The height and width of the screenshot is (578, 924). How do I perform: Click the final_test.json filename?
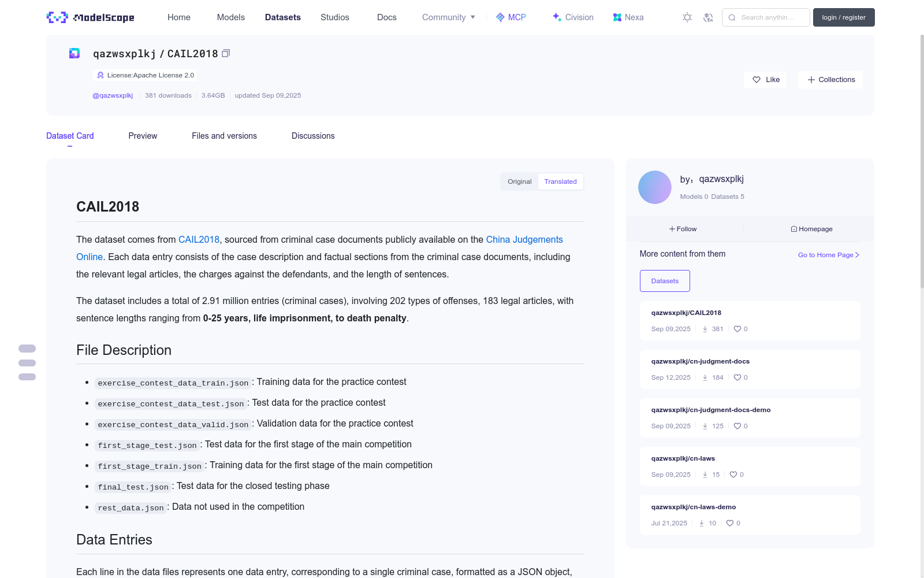tap(133, 487)
